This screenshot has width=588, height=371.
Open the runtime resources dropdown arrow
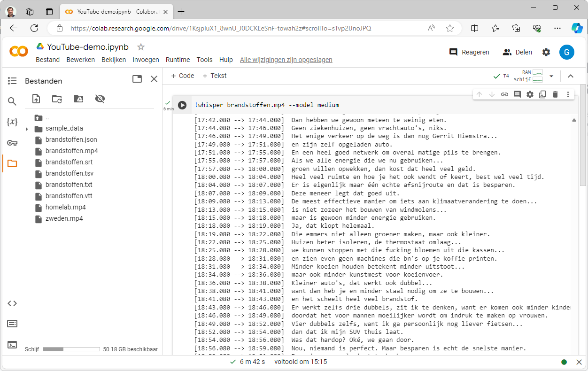click(551, 76)
